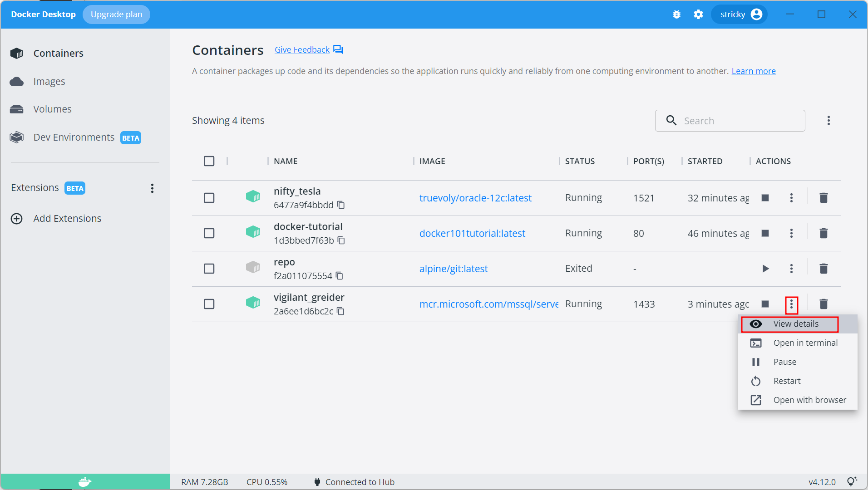Copy vigilant_greider container ID 2a6ee1d6bc2c
Image resolution: width=868 pixels, height=490 pixels.
click(x=340, y=311)
